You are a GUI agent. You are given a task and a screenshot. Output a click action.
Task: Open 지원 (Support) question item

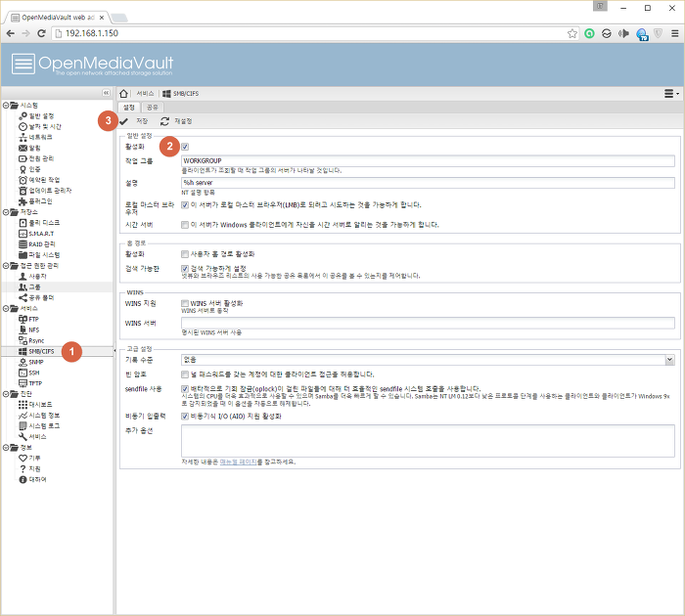[29, 469]
